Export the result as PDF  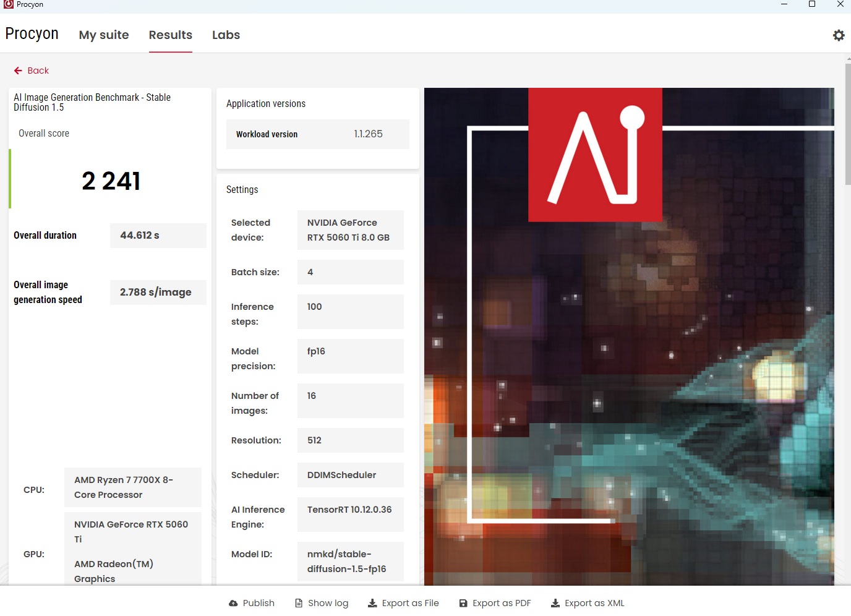click(495, 603)
